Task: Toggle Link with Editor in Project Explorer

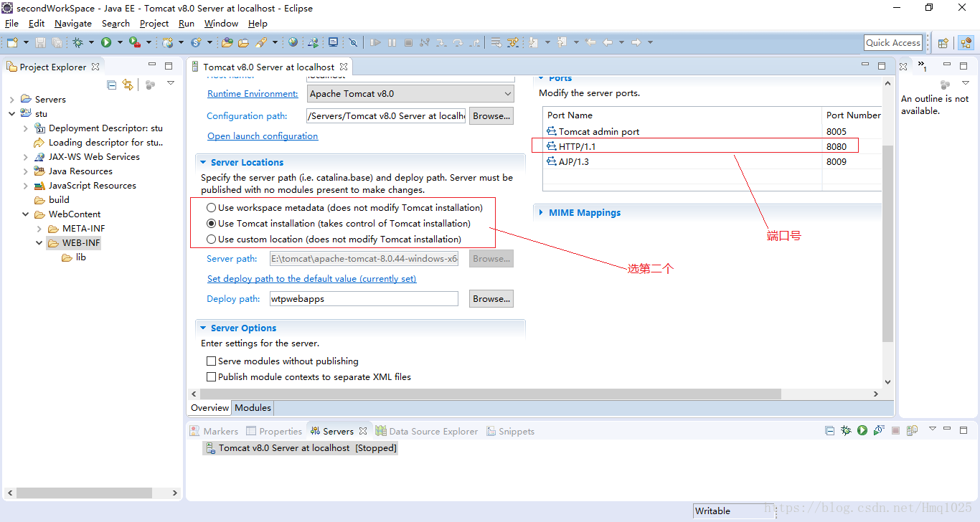Action: (128, 85)
